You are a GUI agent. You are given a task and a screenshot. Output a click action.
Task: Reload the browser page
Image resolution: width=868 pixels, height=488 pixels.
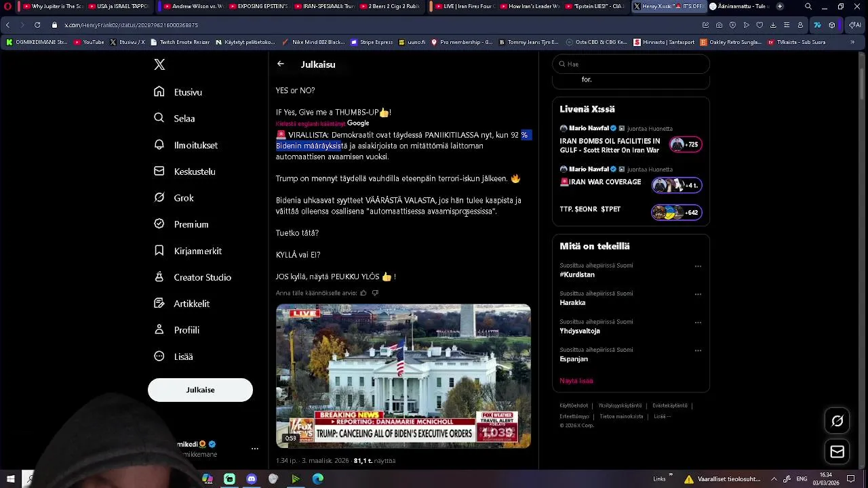(x=37, y=25)
